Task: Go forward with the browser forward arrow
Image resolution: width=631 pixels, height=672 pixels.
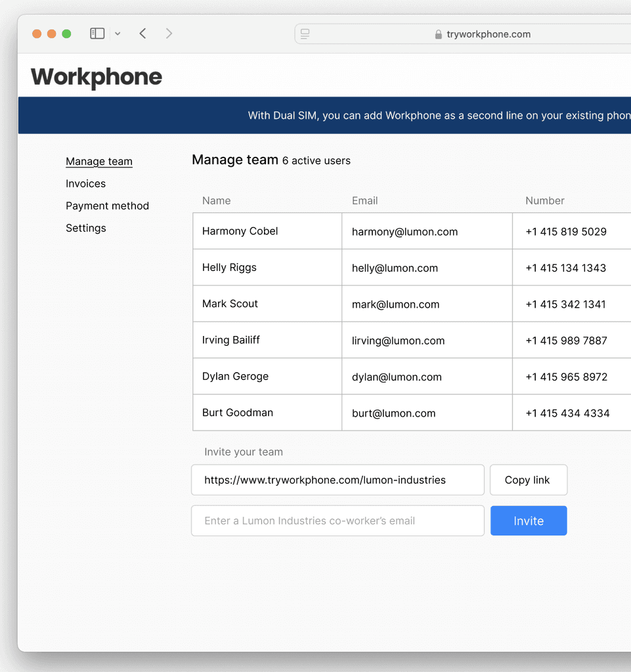Action: [169, 33]
